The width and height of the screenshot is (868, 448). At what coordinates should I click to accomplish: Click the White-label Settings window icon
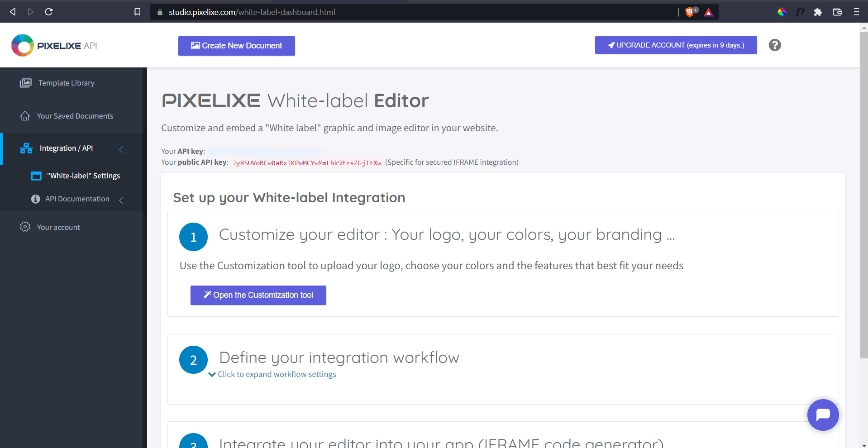tap(36, 176)
